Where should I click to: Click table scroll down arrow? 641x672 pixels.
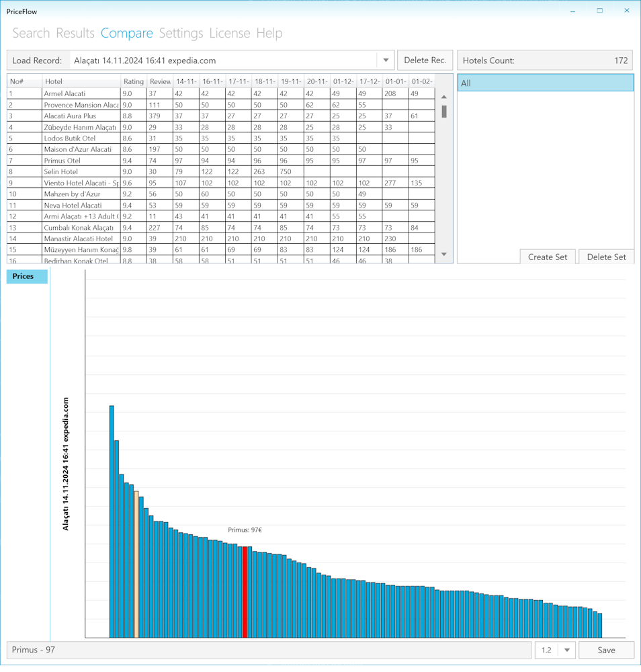click(x=444, y=254)
